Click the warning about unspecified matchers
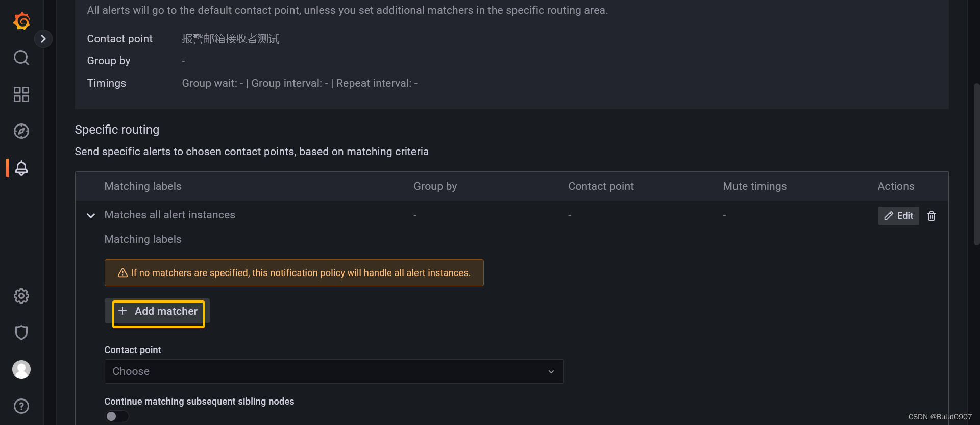980x425 pixels. pos(294,272)
